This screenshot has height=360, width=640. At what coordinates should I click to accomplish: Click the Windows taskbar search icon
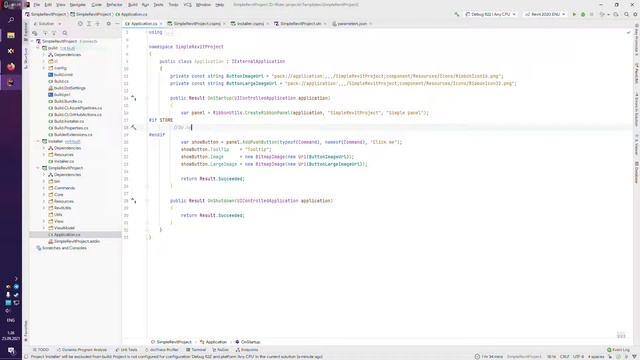[11, 20]
